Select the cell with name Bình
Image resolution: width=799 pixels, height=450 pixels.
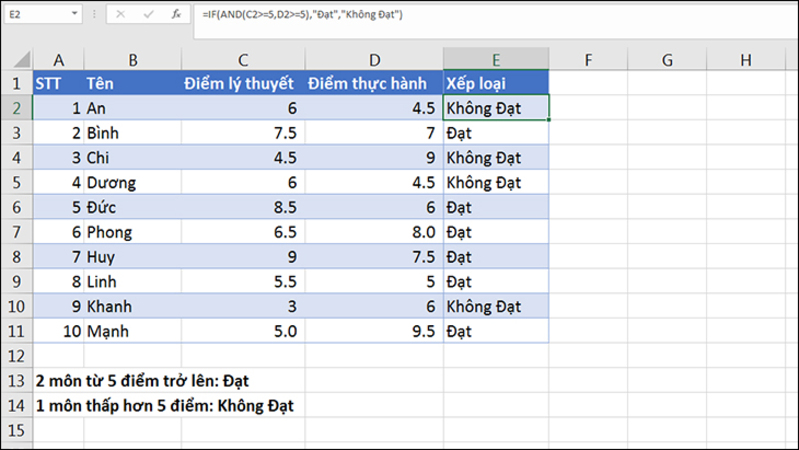132,133
